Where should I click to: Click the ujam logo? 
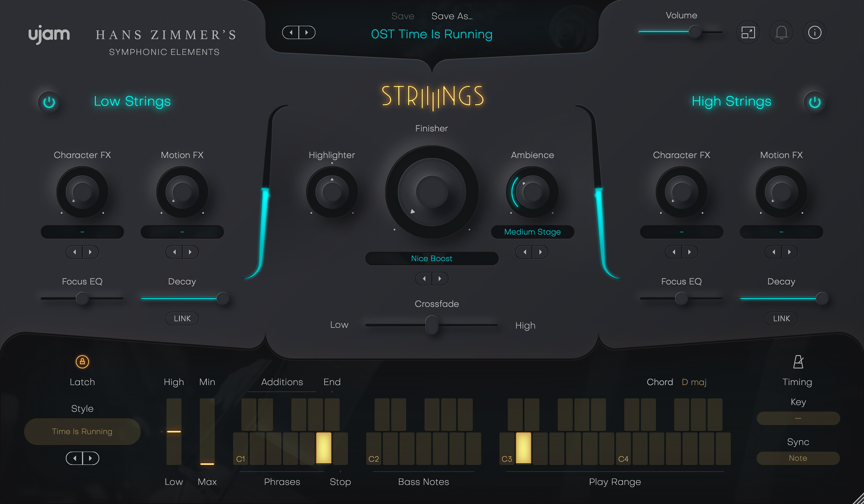tap(49, 34)
